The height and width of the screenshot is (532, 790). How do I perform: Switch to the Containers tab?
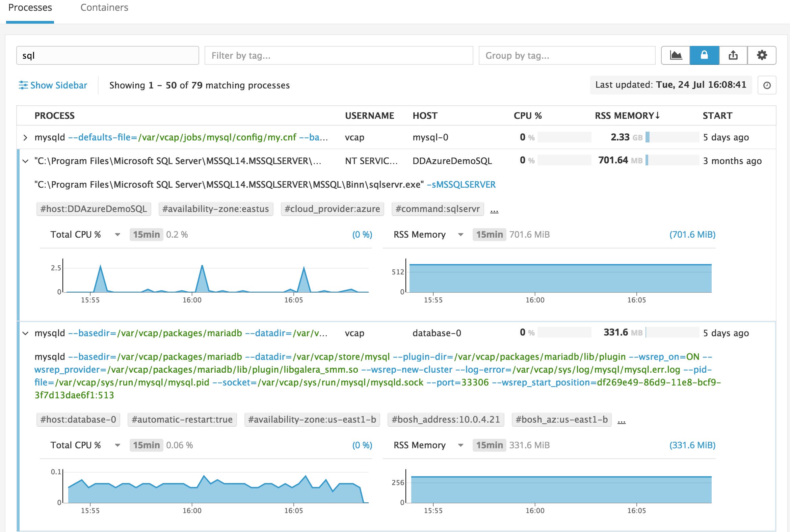click(104, 7)
